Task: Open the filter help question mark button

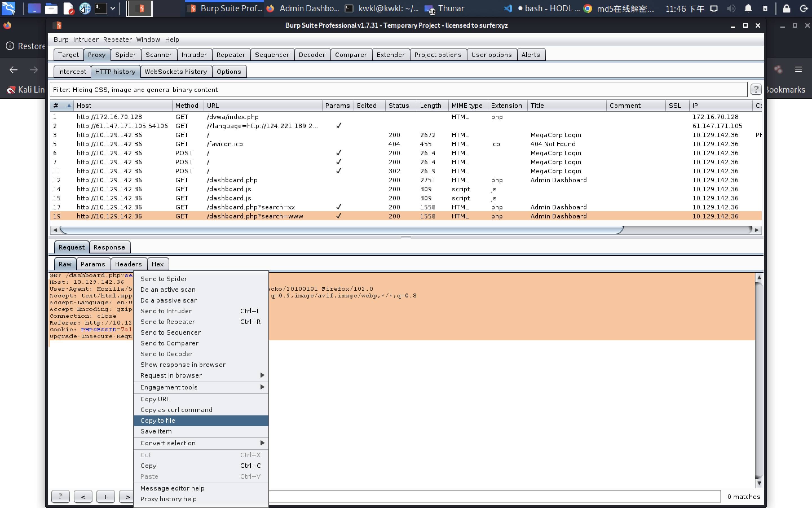Action: point(756,89)
